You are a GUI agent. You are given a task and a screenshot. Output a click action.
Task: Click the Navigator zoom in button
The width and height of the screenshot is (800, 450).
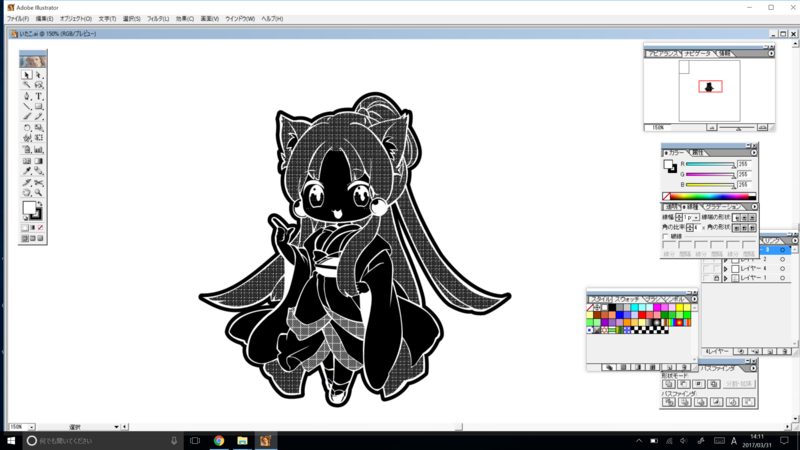click(x=762, y=128)
